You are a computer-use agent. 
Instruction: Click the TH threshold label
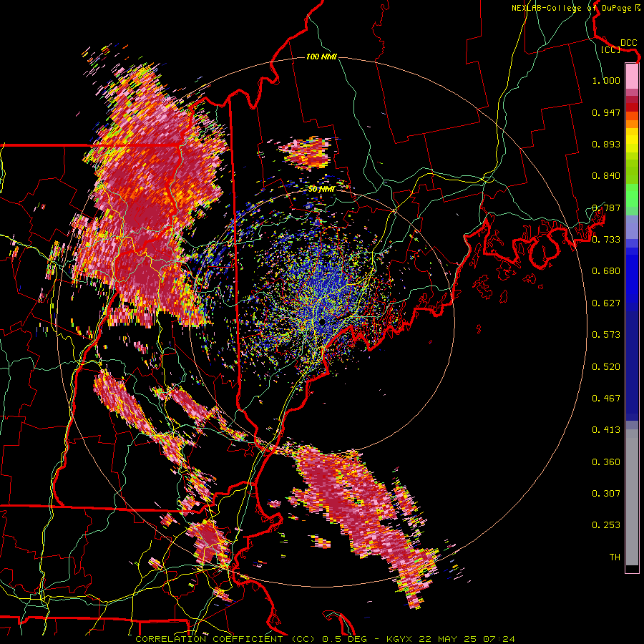pyautogui.click(x=615, y=557)
